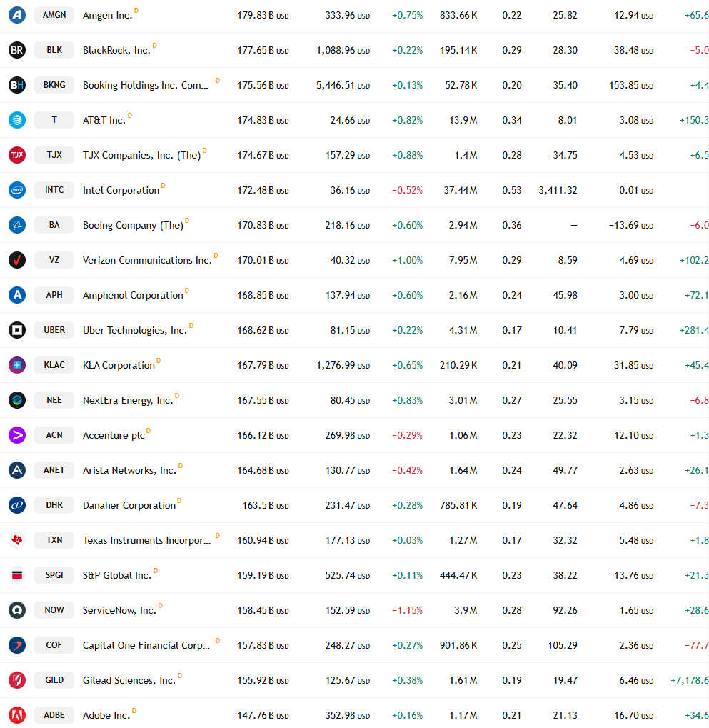Viewport: 709px width, 728px height.
Task: Open the GILD ticker symbol
Action: 54,680
